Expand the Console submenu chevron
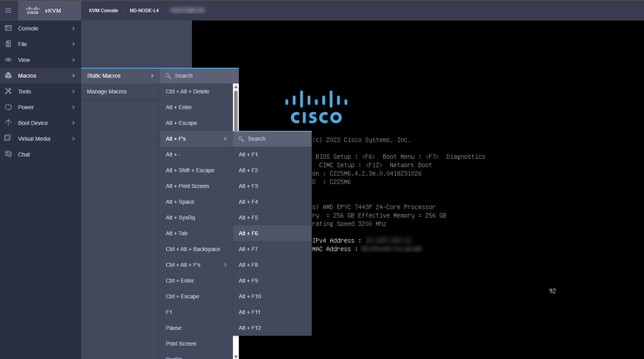 [73, 28]
